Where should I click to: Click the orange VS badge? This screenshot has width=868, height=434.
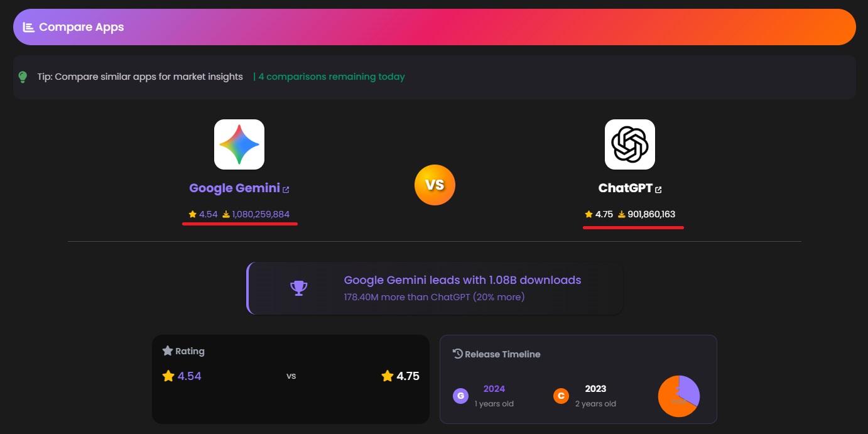tap(435, 185)
